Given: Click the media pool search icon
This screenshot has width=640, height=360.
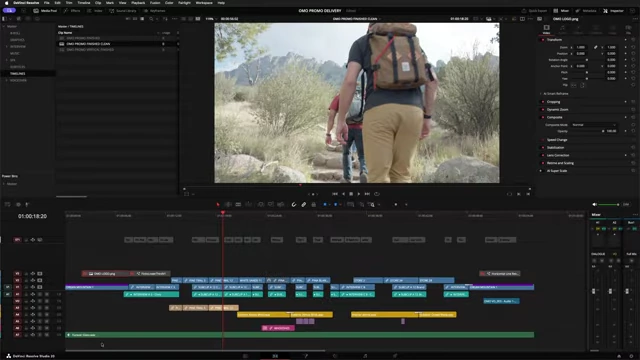Looking at the screenshot, I should pos(151,19).
